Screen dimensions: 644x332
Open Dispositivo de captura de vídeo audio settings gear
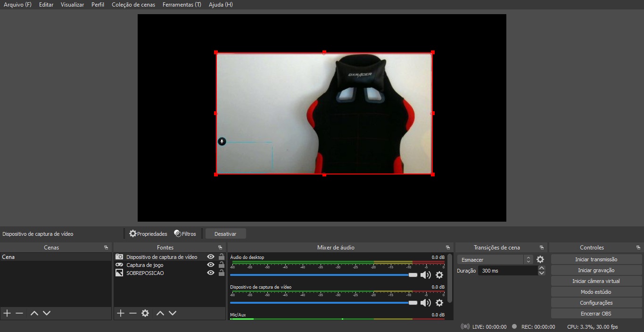(x=439, y=303)
